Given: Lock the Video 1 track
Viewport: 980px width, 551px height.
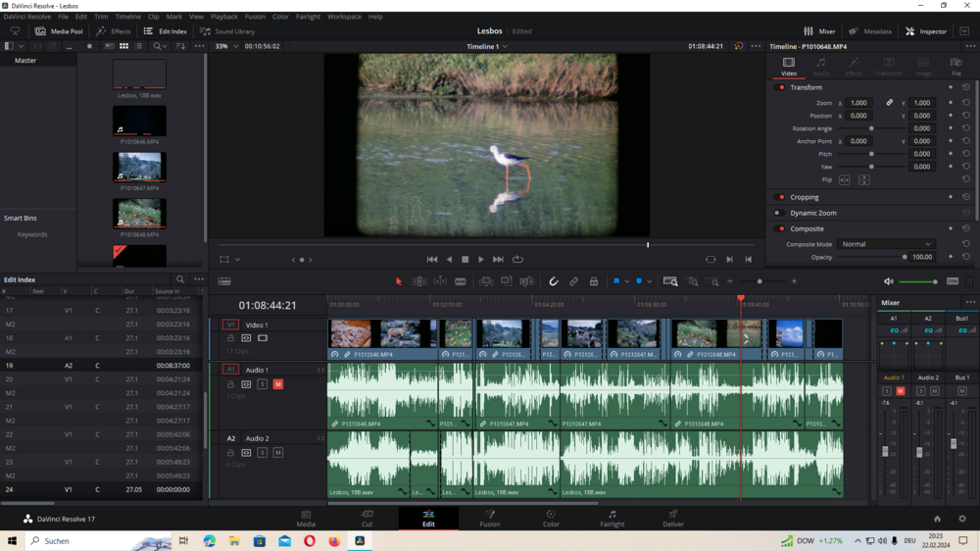Looking at the screenshot, I should (x=230, y=338).
